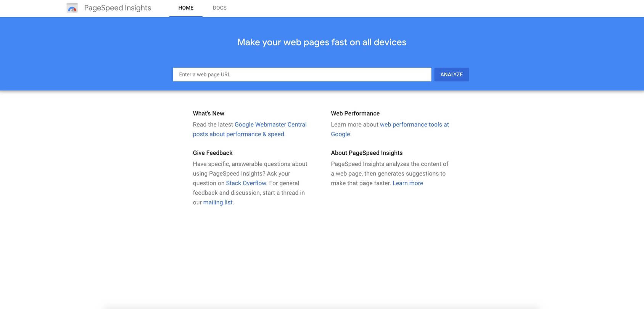The image size is (644, 309).
Task: Switch to the DOCS tab
Action: pyautogui.click(x=220, y=8)
